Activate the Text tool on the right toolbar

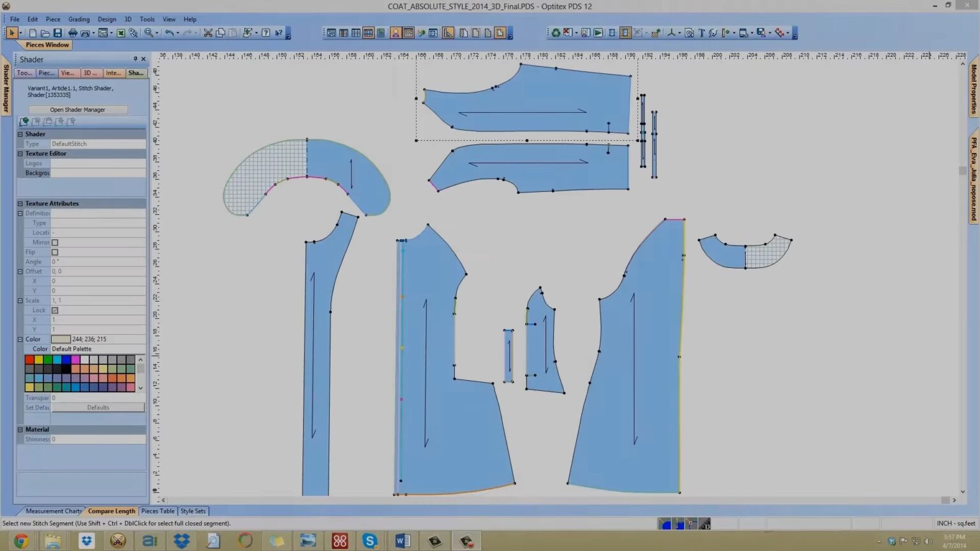point(701,33)
